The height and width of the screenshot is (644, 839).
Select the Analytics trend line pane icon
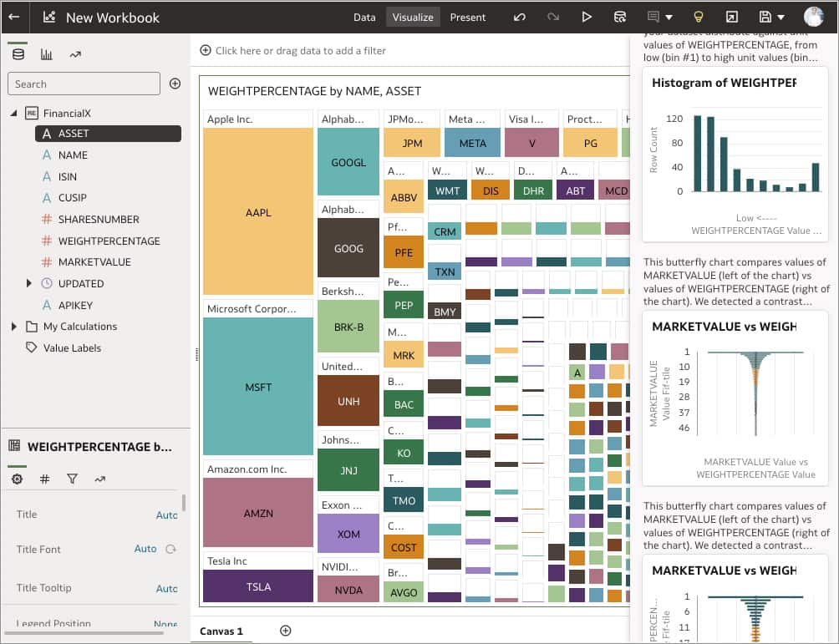75,54
